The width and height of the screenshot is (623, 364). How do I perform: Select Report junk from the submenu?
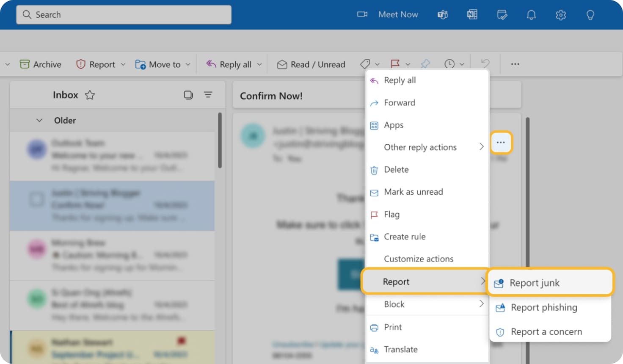pyautogui.click(x=535, y=282)
